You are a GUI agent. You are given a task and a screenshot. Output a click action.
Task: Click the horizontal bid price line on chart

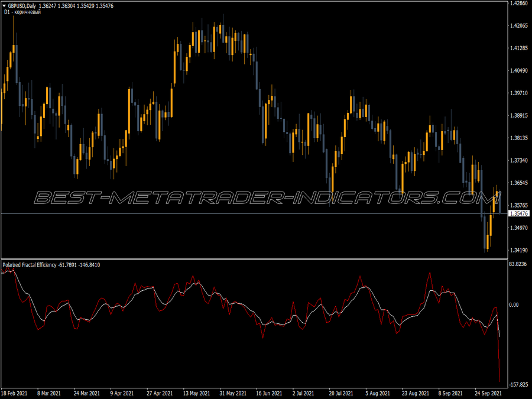click(254, 213)
